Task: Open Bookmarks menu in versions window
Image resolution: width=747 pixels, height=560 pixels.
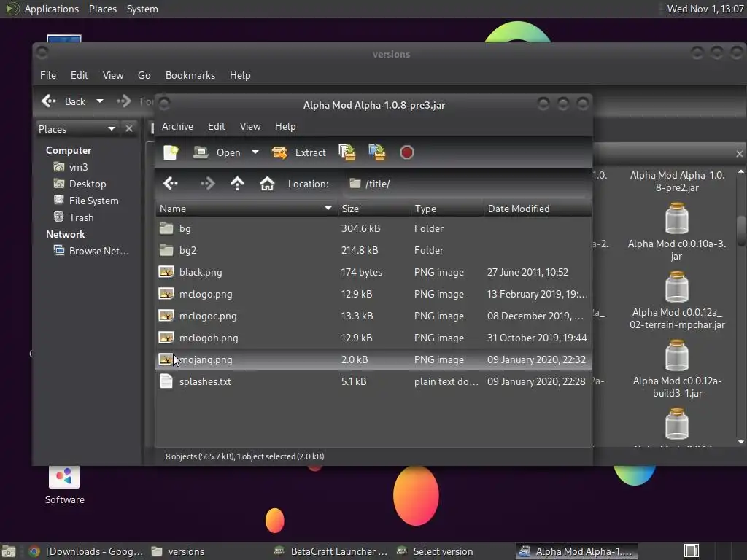Action: [x=190, y=75]
